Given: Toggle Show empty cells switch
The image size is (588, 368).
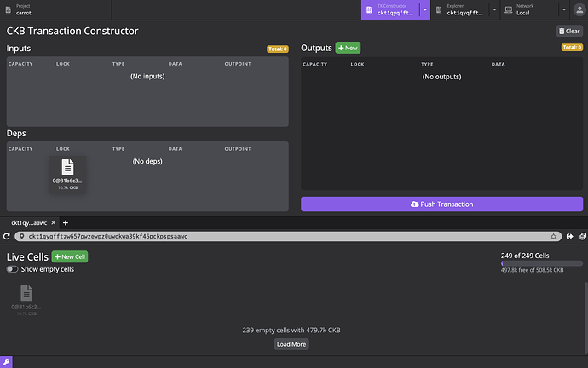Looking at the screenshot, I should click(x=12, y=269).
